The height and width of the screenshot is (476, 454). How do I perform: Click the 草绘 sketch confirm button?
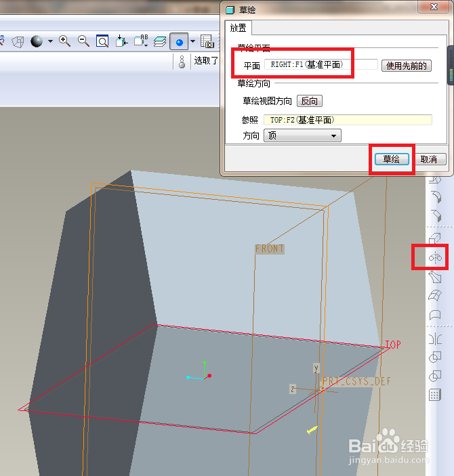(392, 159)
